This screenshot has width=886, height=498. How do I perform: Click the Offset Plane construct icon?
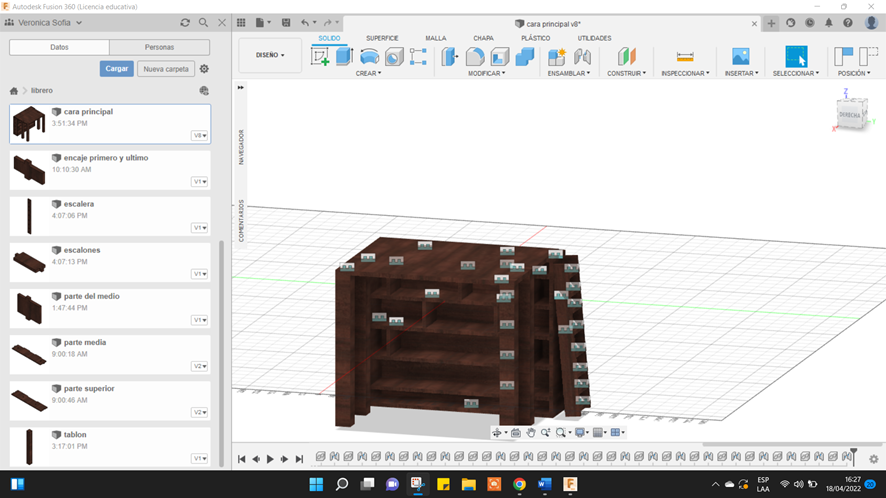pos(627,57)
